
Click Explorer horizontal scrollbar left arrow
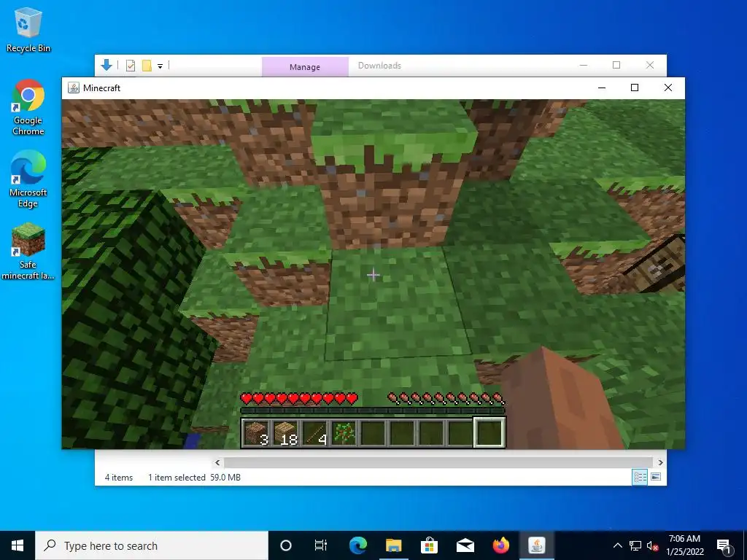click(217, 462)
